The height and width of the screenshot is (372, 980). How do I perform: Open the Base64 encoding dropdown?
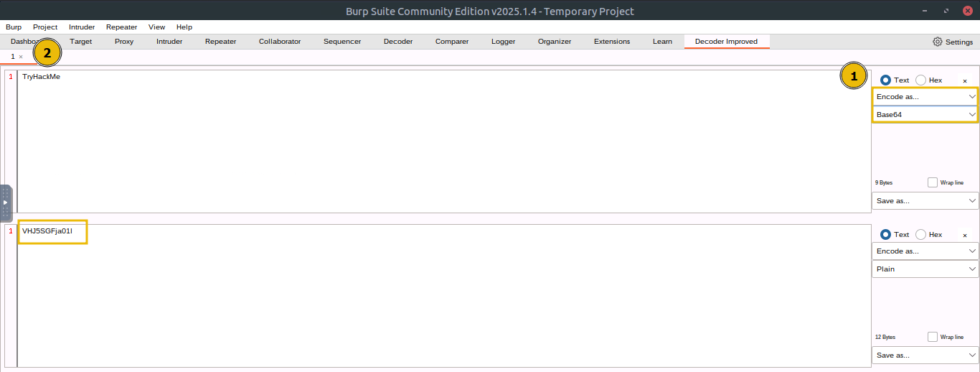tap(925, 114)
